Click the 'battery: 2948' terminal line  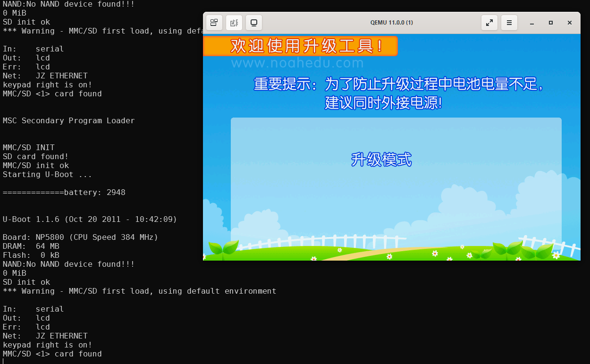(x=64, y=193)
